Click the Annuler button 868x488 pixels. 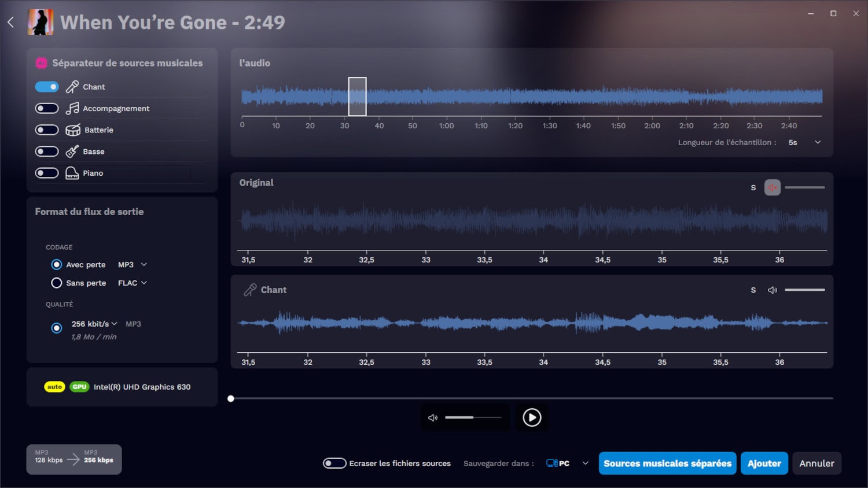(816, 463)
